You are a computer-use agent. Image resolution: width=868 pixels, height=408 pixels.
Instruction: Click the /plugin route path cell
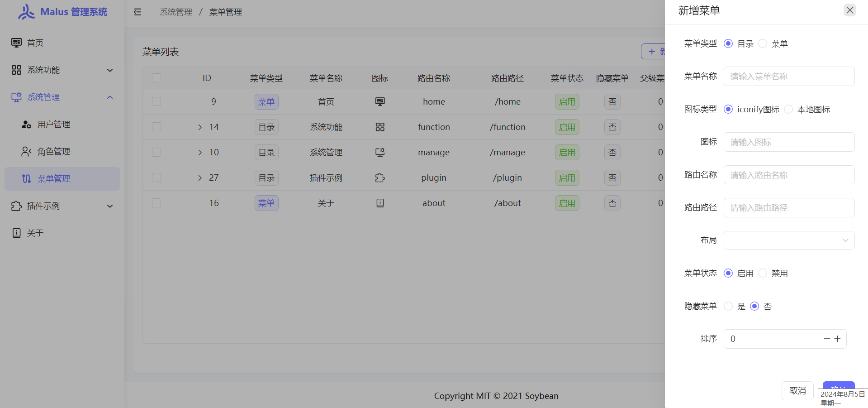(x=508, y=178)
